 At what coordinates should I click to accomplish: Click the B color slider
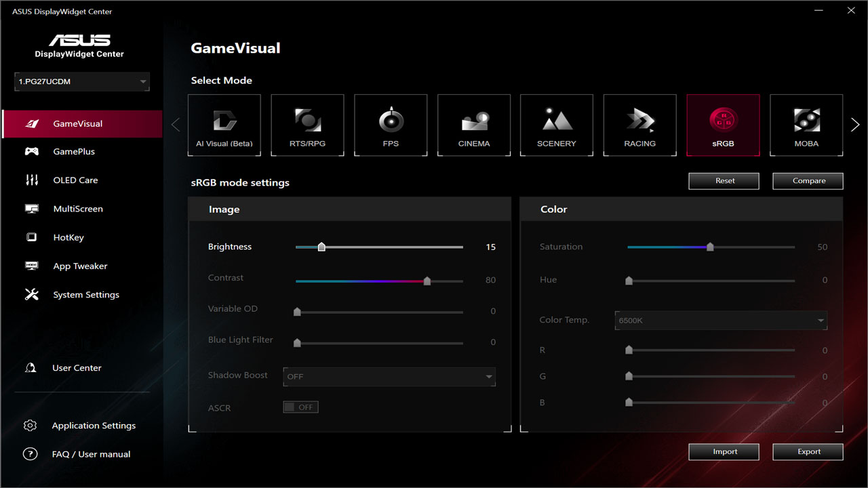[710, 403]
